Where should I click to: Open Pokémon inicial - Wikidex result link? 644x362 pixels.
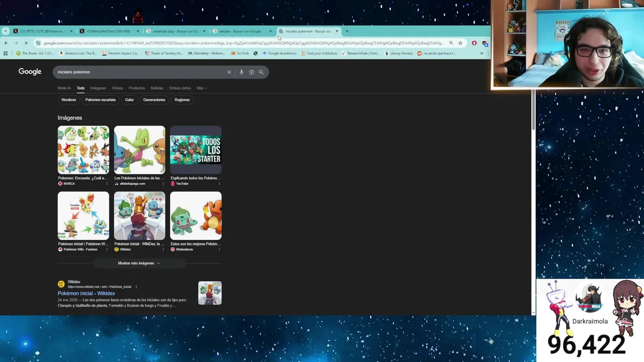(x=86, y=293)
